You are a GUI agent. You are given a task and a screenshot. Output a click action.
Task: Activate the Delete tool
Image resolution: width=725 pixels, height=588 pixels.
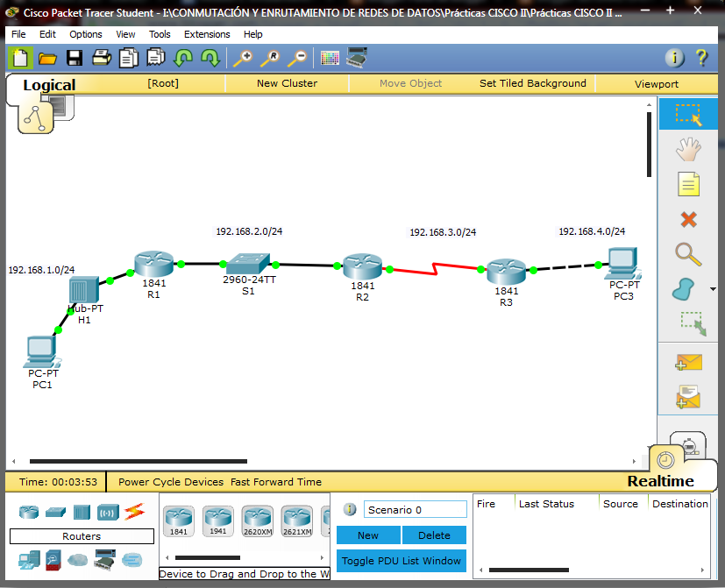pos(688,219)
